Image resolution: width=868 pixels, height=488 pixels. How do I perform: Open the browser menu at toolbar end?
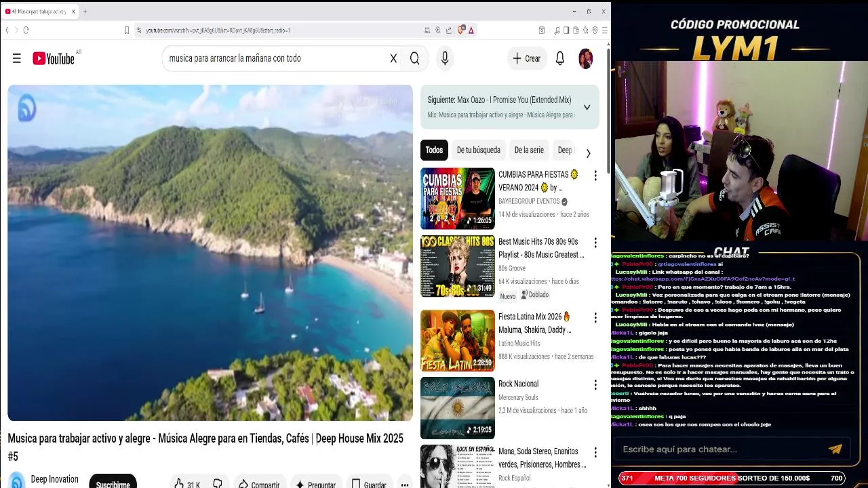point(604,30)
